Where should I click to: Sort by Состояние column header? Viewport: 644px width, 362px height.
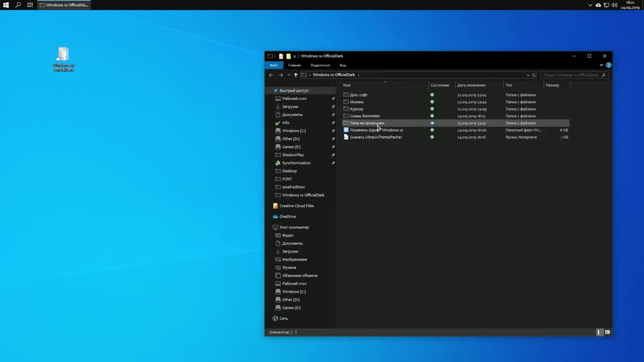[x=442, y=85]
